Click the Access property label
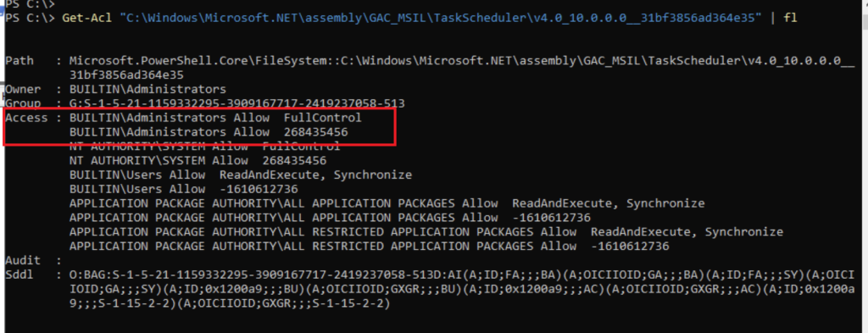868x333 pixels. click(x=26, y=118)
